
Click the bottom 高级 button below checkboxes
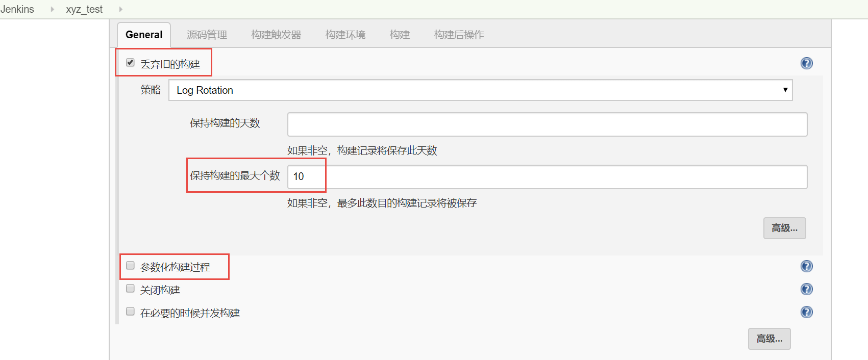point(769,339)
